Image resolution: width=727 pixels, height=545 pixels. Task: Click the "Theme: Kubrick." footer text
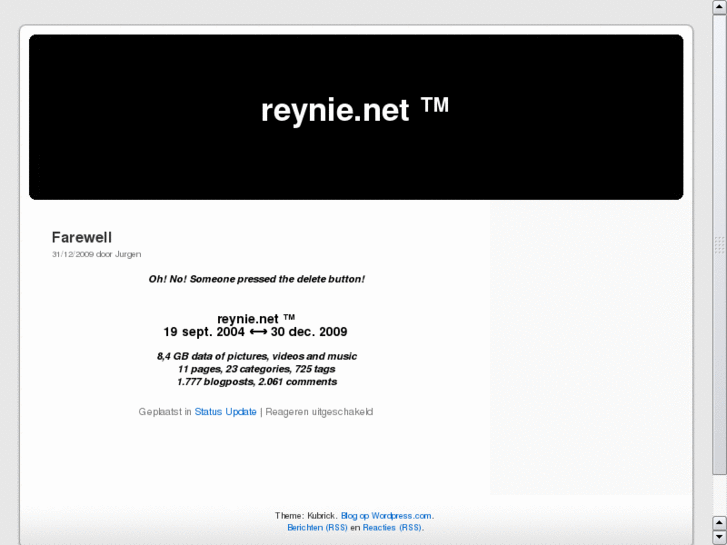[x=306, y=516]
